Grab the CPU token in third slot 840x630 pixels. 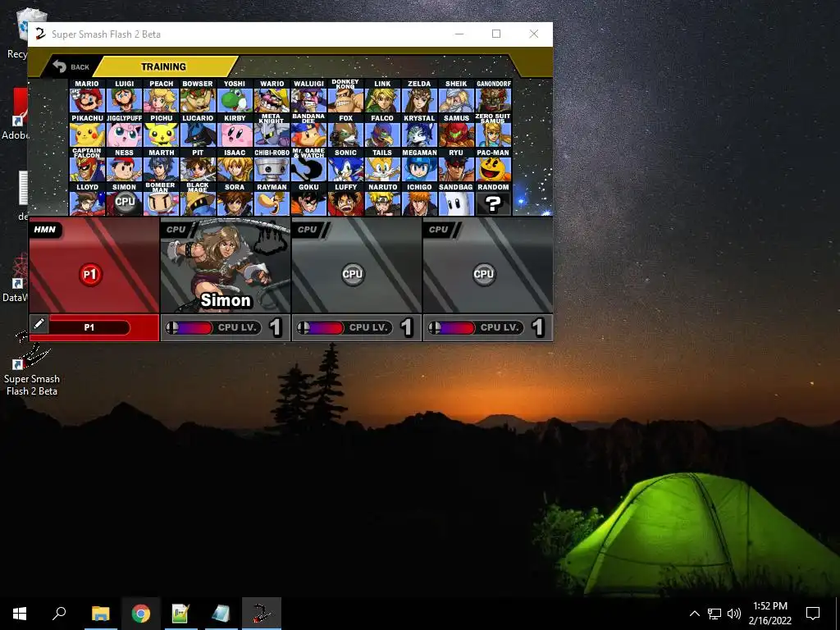[x=353, y=274]
